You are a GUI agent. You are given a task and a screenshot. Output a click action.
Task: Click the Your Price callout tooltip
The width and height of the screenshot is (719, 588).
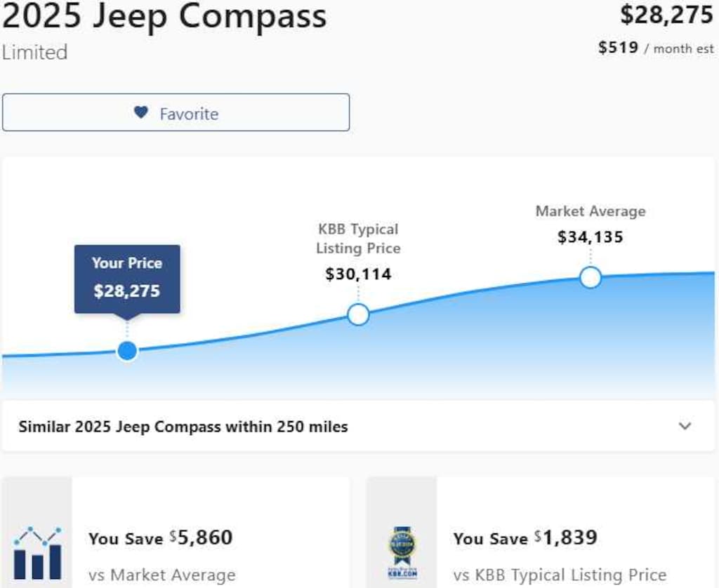tap(126, 278)
